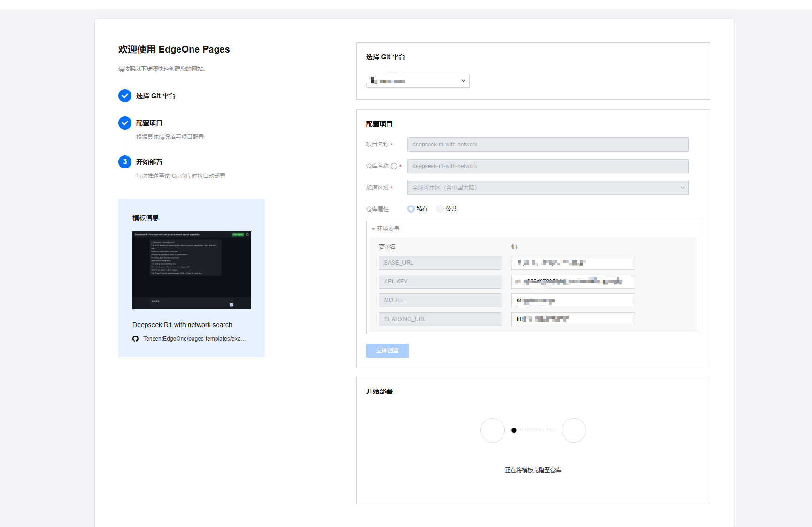Click the 项目名称 input field
812x527 pixels.
pyautogui.click(x=548, y=145)
